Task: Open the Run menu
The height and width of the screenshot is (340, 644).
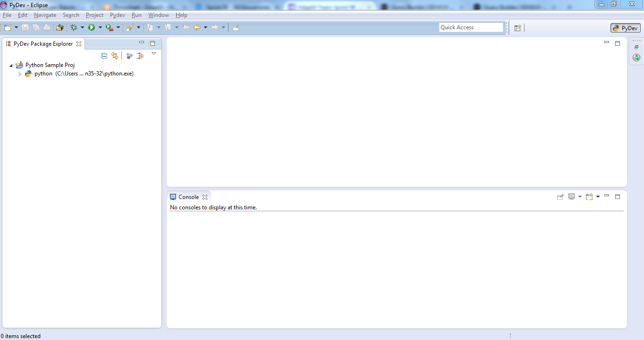Action: click(136, 15)
